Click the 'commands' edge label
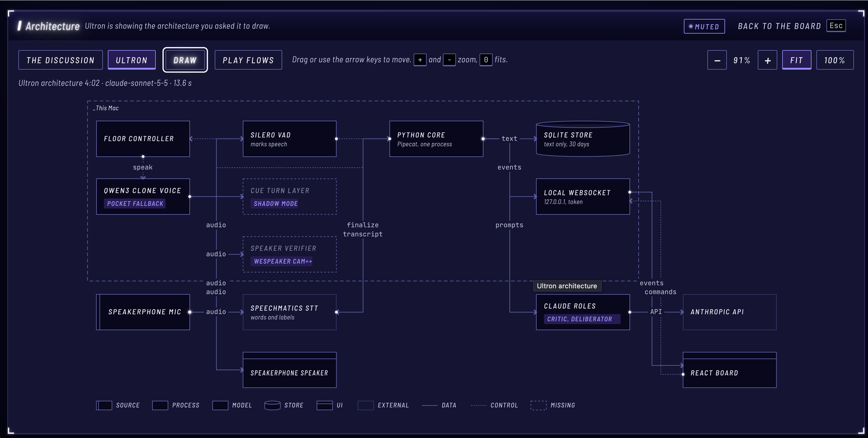868x438 pixels. (661, 292)
